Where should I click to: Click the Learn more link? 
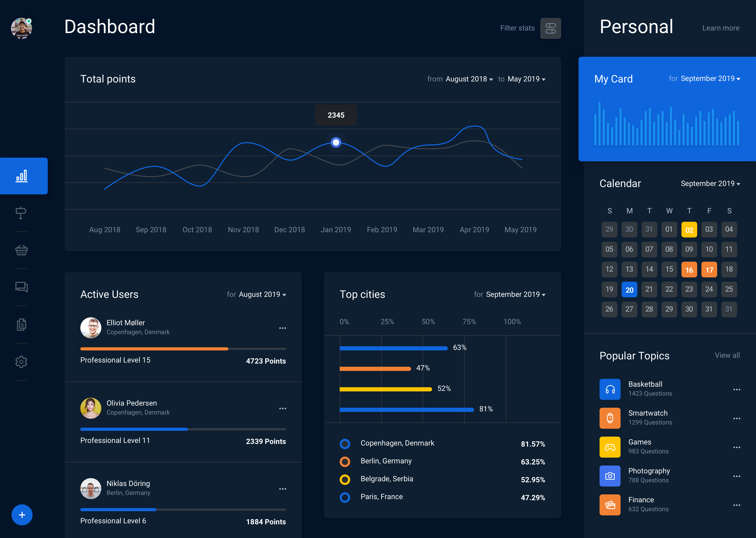[x=721, y=28]
